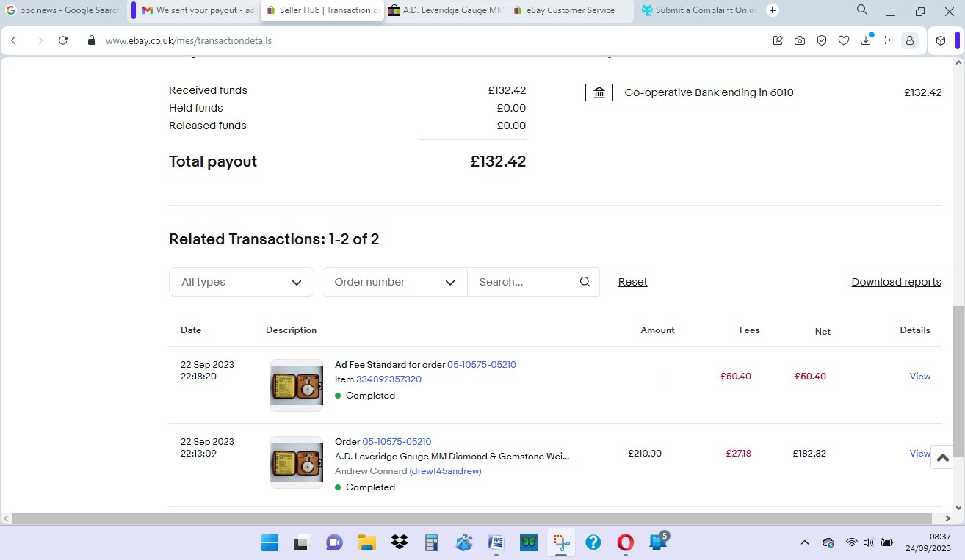This screenshot has width=965, height=560.
Task: Click the magnifier icon in the search field
Action: pos(585,282)
